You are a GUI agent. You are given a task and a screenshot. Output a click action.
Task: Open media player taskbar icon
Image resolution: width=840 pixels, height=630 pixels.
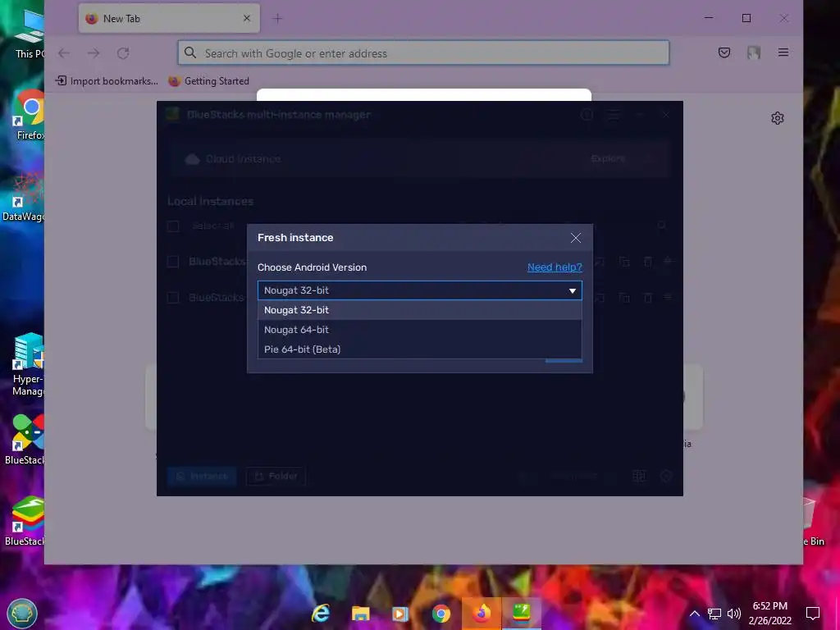pyautogui.click(x=400, y=614)
